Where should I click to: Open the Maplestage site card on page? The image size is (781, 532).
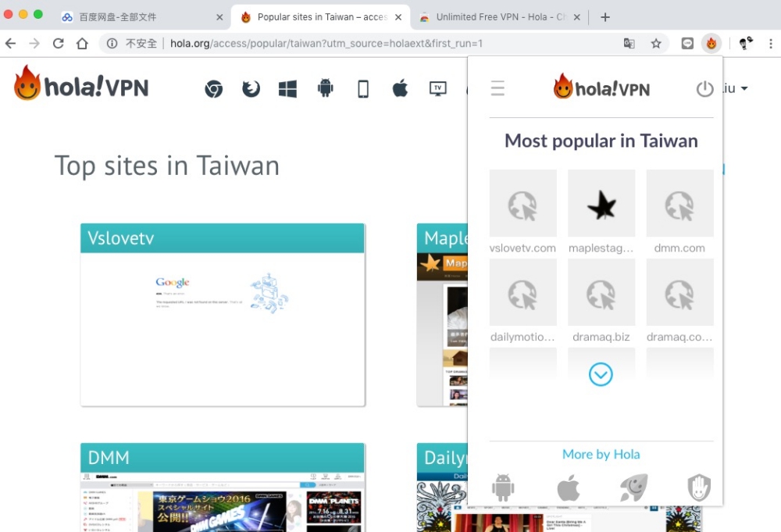click(442, 315)
